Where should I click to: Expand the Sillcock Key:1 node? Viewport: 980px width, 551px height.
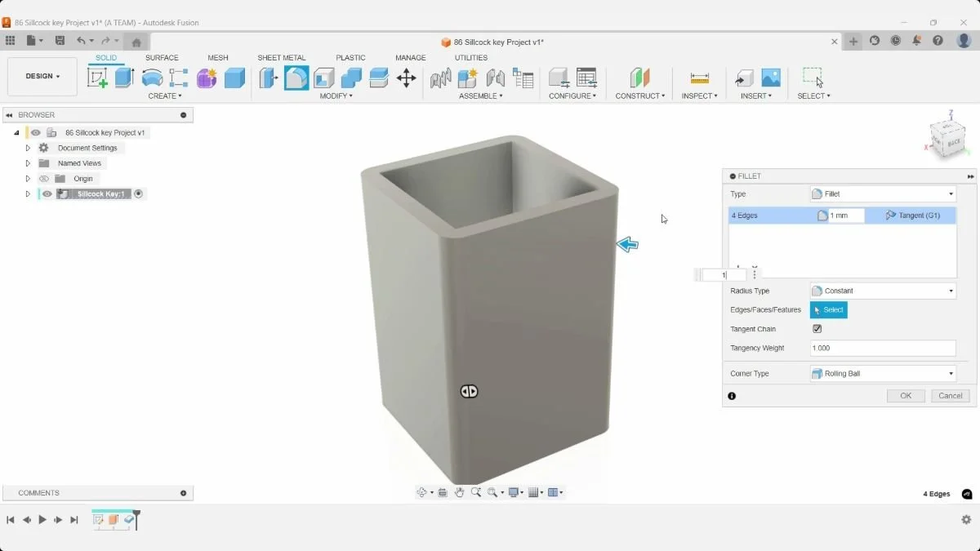click(28, 194)
